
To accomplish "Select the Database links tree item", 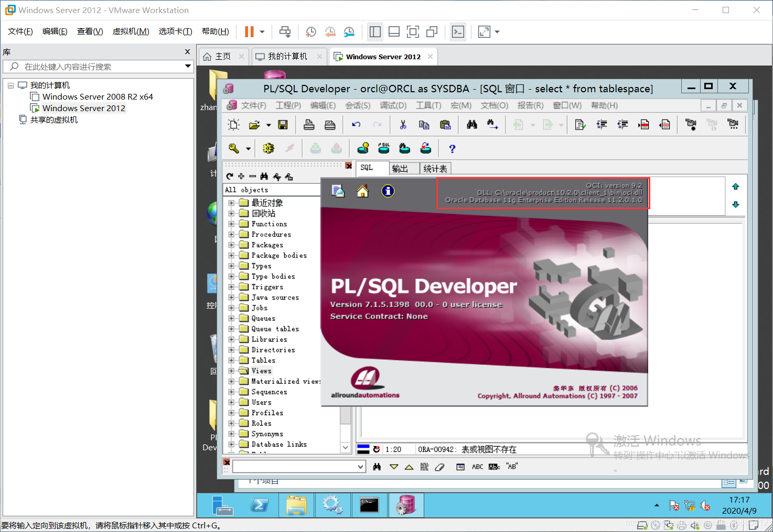I will coord(279,444).
